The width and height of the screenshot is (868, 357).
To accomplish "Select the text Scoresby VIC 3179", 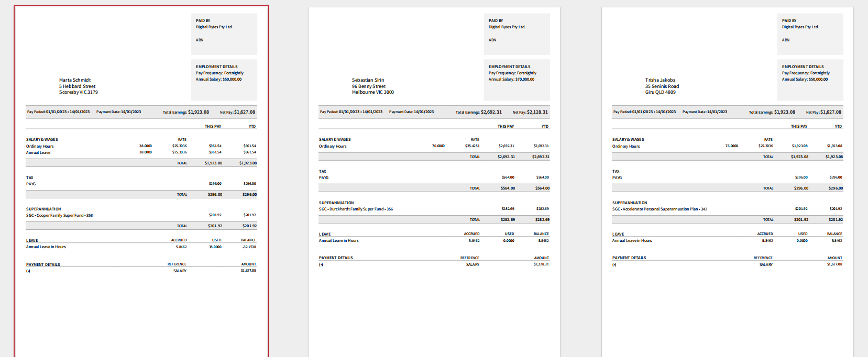I will (x=78, y=92).
